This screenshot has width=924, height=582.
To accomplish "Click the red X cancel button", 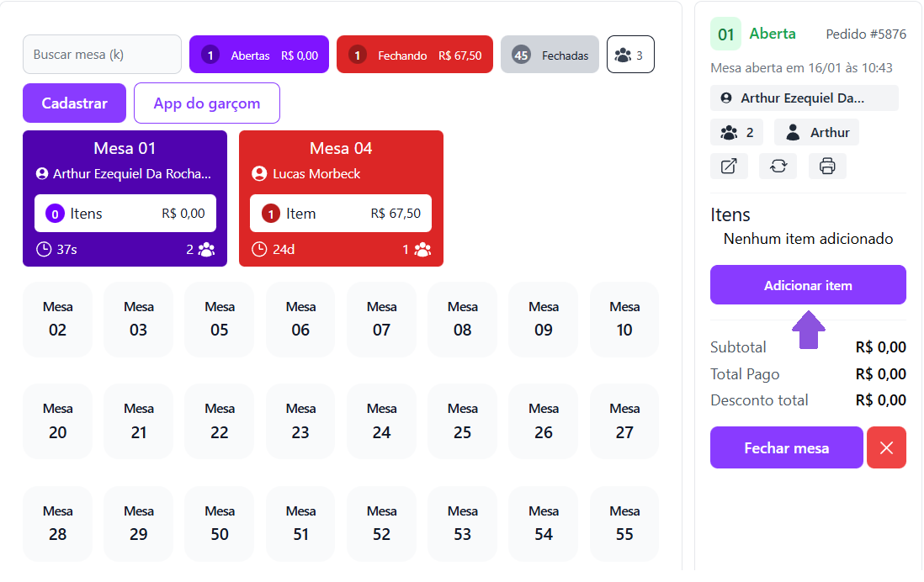I will 886,447.
